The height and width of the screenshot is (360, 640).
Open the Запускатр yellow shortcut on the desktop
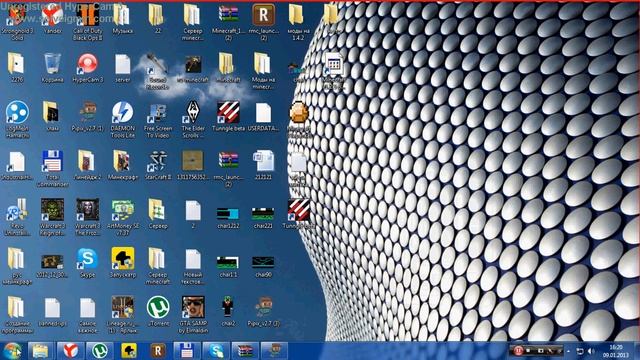pos(122,262)
